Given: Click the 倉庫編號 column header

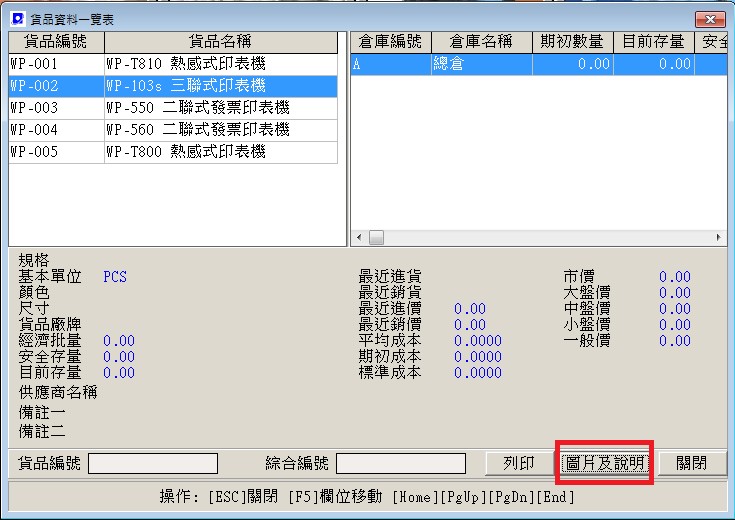Looking at the screenshot, I should [390, 42].
